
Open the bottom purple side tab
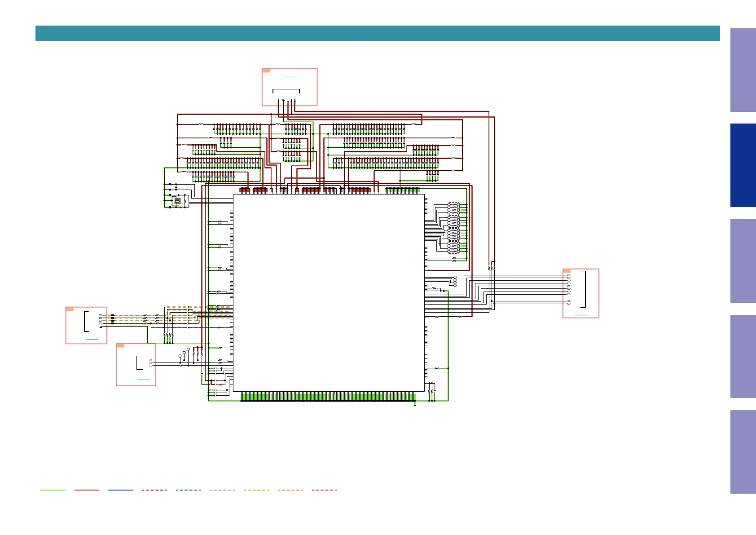pos(743,452)
